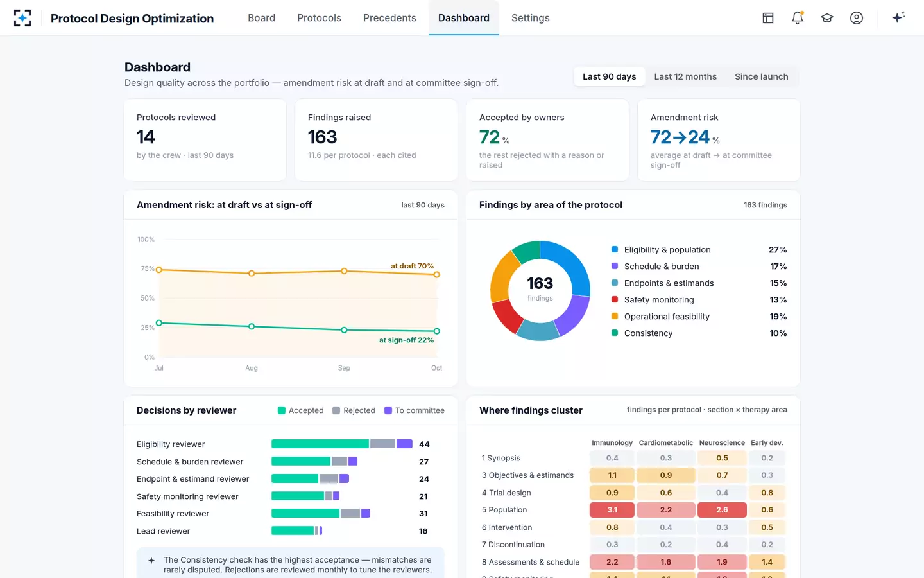Click the '3 Objectives & estimands' row label
The image size is (924, 578).
click(527, 475)
